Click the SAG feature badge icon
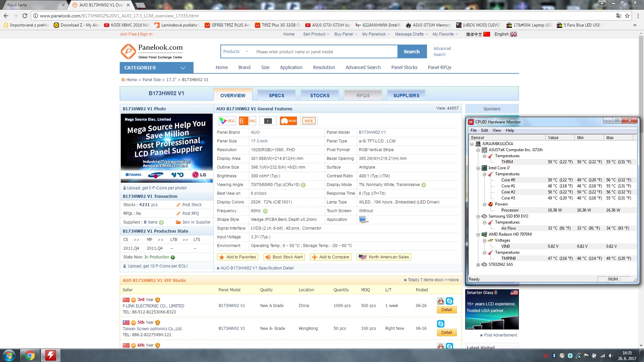The image size is (644, 362). tap(248, 121)
